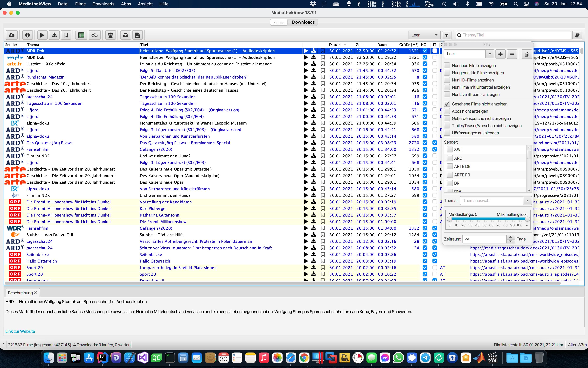The image size is (588, 368).
Task: Open the Leer combo box in Filter panel
Action: tap(469, 54)
